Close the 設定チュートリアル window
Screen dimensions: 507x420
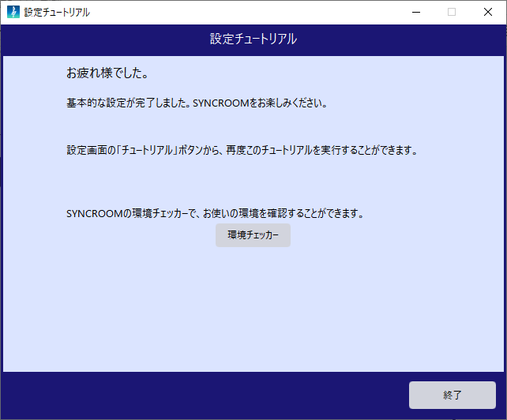pyautogui.click(x=488, y=13)
